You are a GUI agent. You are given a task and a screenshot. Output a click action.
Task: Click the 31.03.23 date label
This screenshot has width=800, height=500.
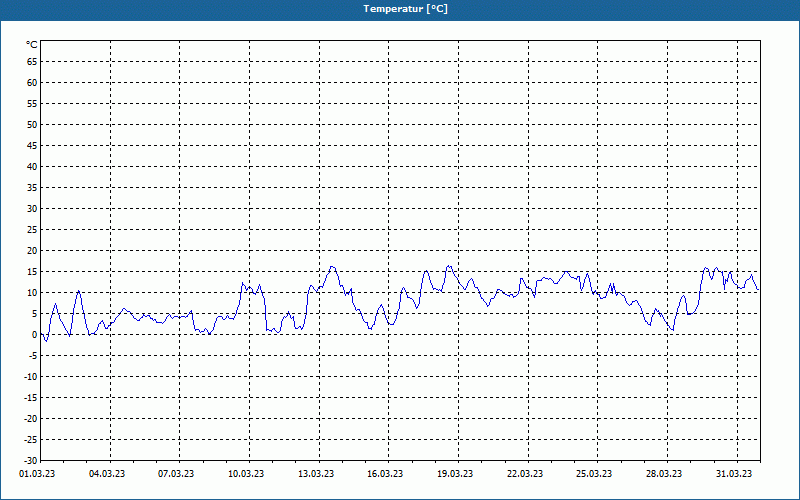[734, 473]
